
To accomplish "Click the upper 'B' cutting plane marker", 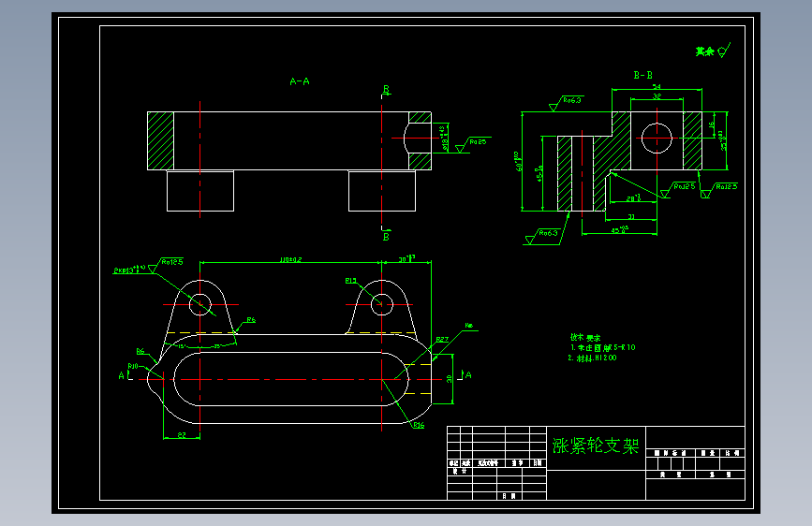I will [386, 89].
